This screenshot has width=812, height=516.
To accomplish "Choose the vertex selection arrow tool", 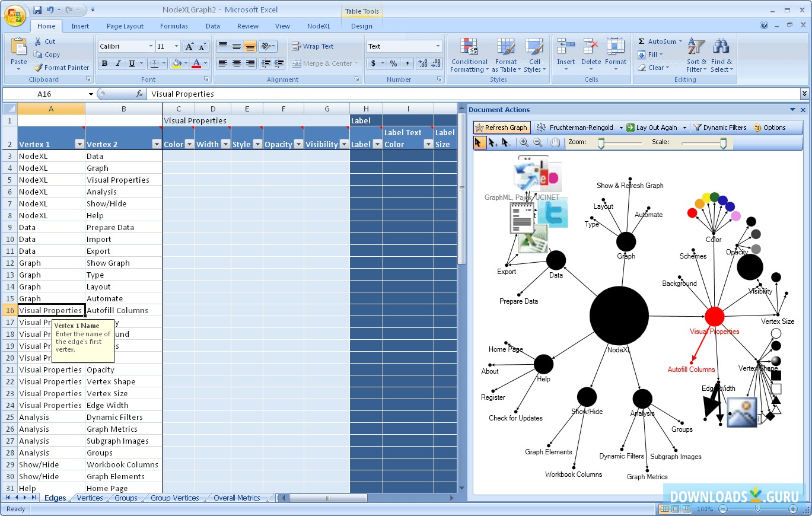I will (479, 142).
